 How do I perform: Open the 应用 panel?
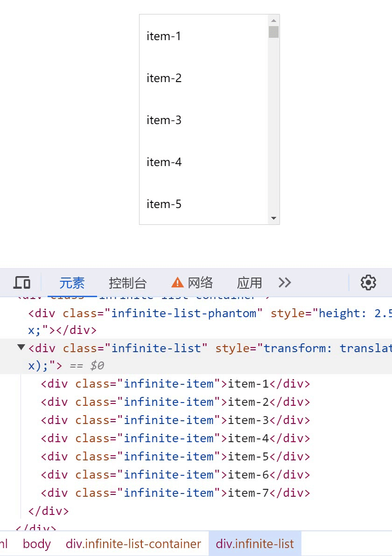coord(250,282)
